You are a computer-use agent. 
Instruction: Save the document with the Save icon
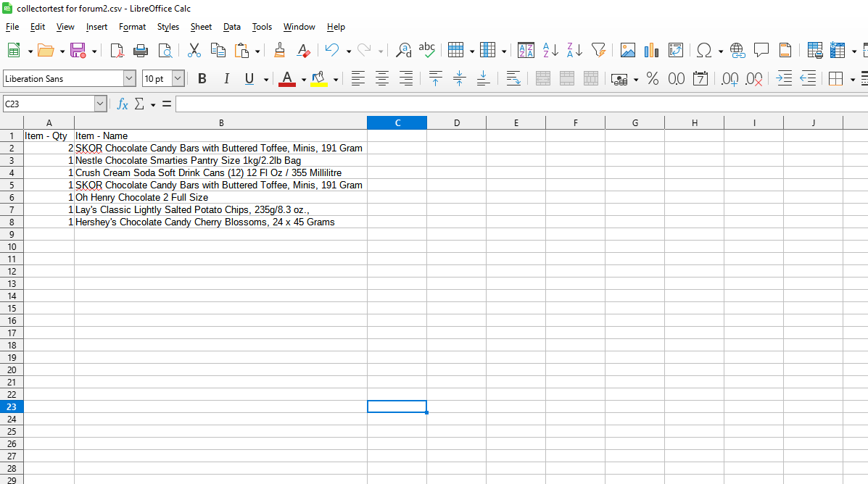pyautogui.click(x=78, y=50)
